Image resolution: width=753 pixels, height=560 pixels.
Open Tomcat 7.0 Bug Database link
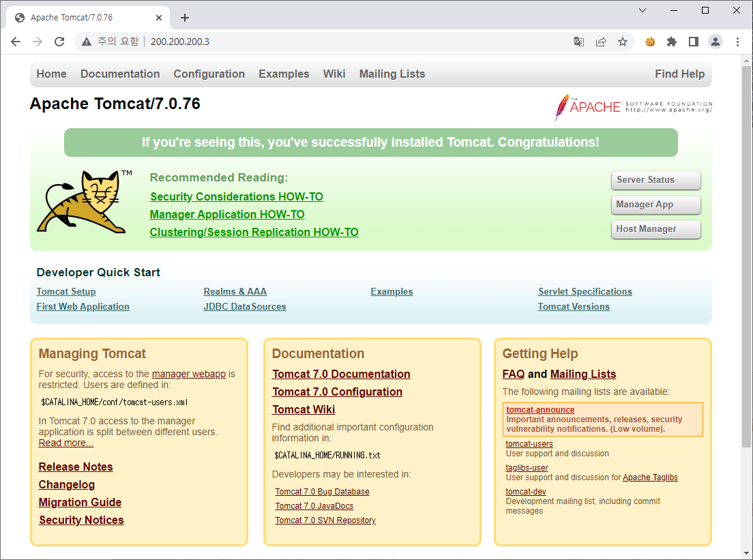pyautogui.click(x=322, y=492)
